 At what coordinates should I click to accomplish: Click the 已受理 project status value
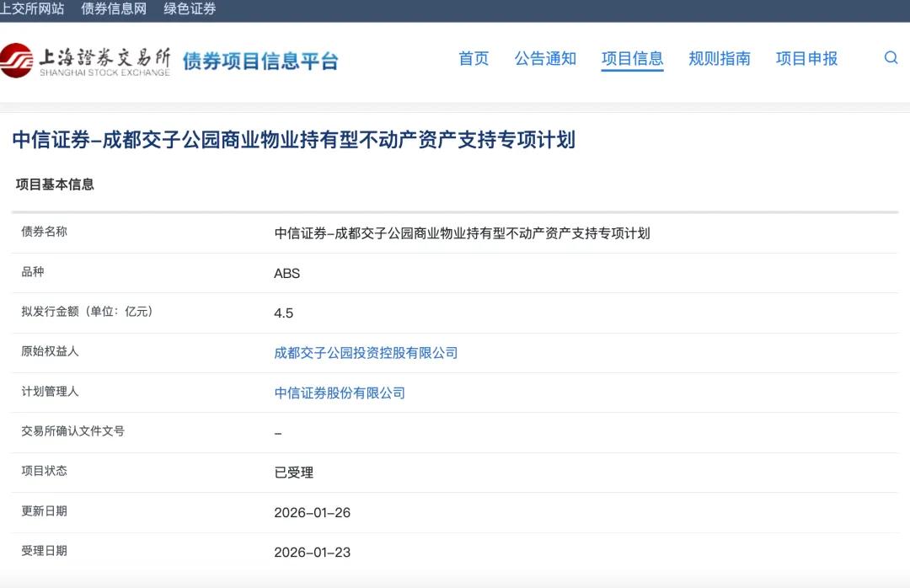293,473
